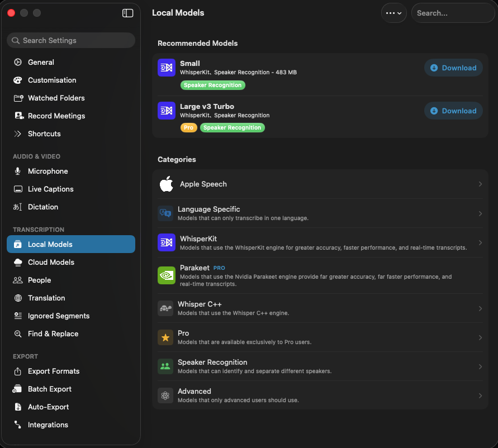The image size is (498, 448).
Task: Click Small model's Speaker Recognition badge
Action: pos(213,85)
